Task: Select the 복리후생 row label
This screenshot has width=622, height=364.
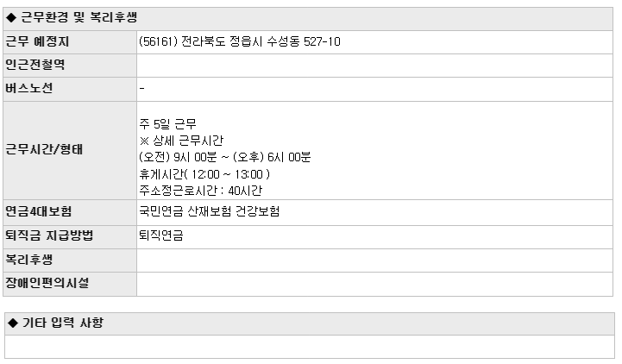Action: coord(70,260)
